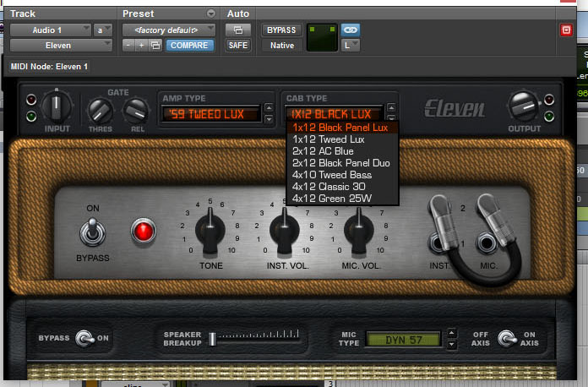Click the TONE knob on amp

210,231
